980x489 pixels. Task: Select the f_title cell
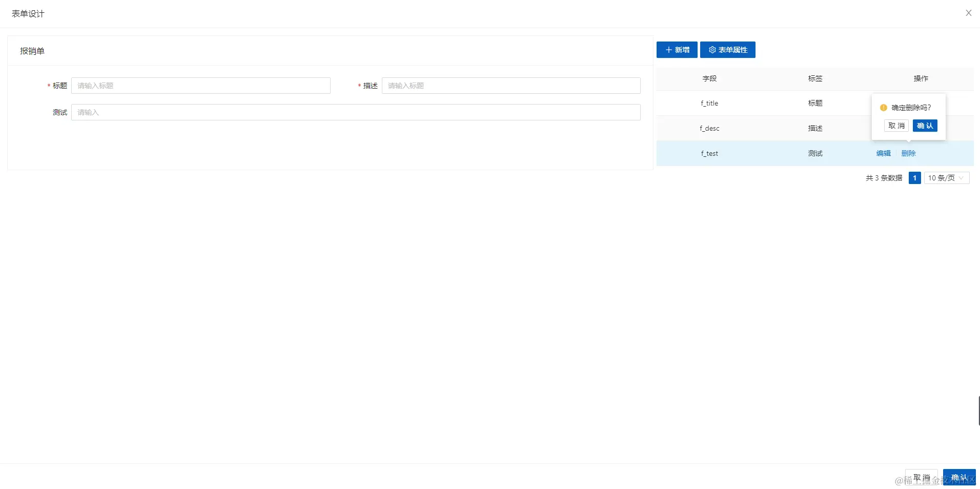(x=709, y=103)
